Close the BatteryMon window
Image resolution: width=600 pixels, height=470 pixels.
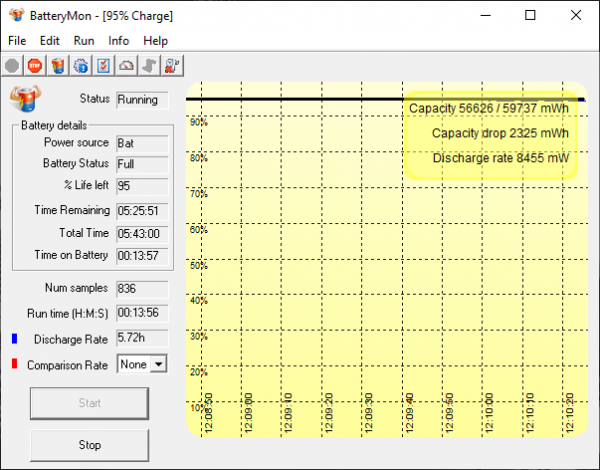[x=576, y=15]
